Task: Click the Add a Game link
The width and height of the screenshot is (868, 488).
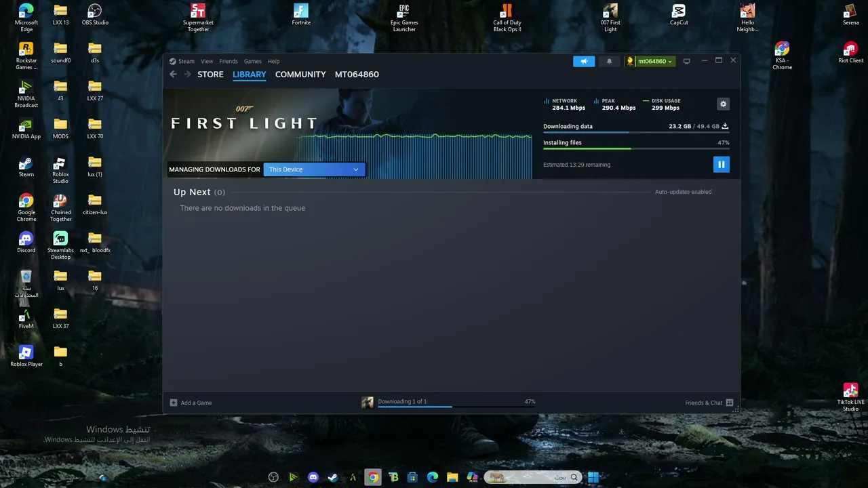Action: [x=196, y=403]
